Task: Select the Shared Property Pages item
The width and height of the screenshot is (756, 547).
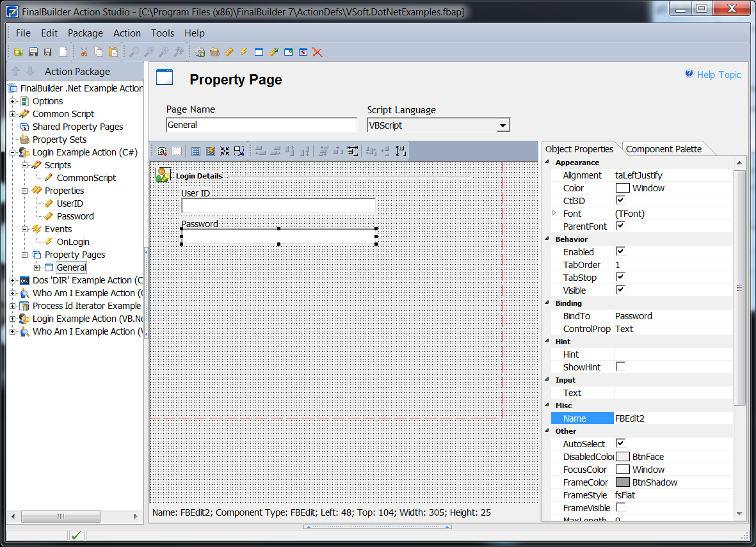Action: [x=77, y=127]
